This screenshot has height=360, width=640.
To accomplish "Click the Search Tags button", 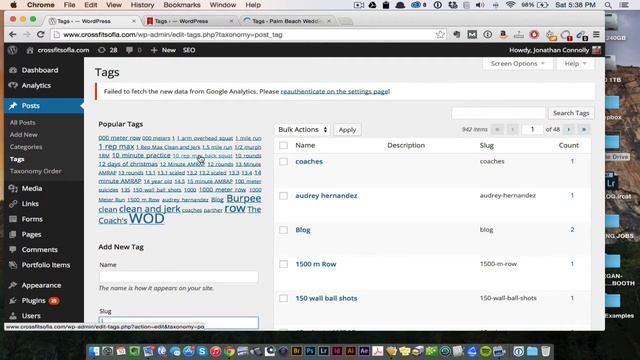I will (x=571, y=113).
